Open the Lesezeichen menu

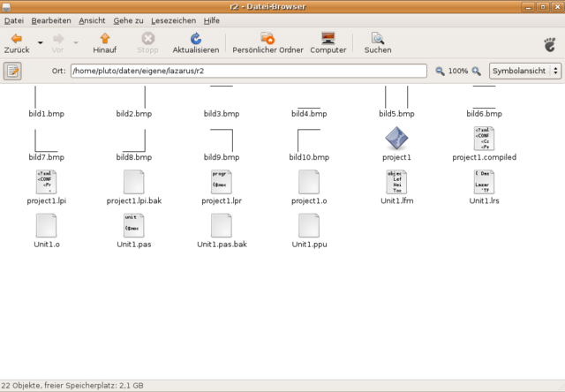tap(176, 19)
